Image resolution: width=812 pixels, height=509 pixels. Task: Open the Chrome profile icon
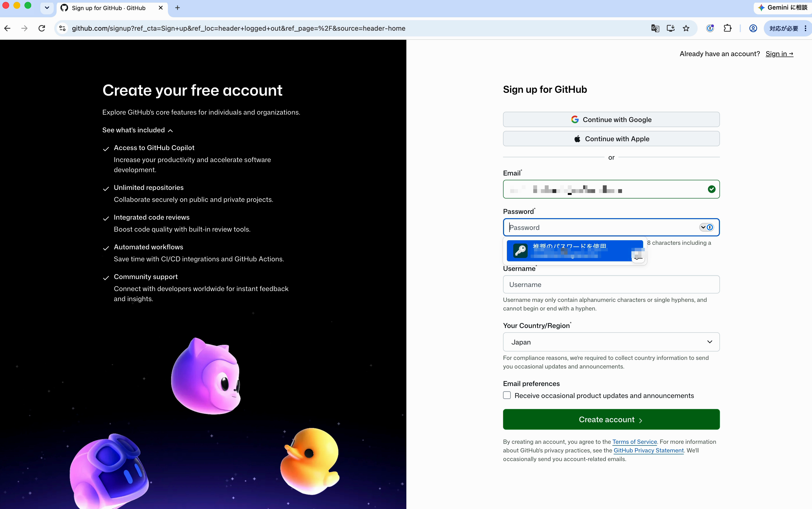(753, 28)
